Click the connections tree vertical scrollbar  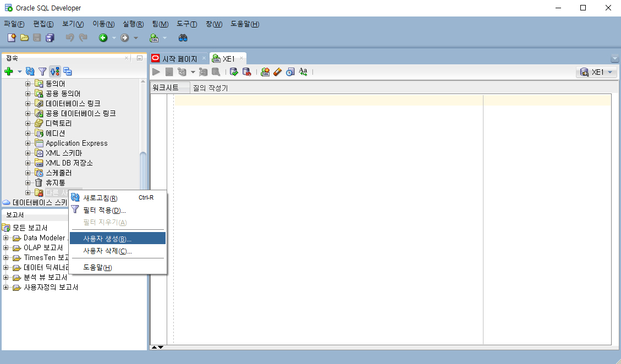tap(143, 170)
